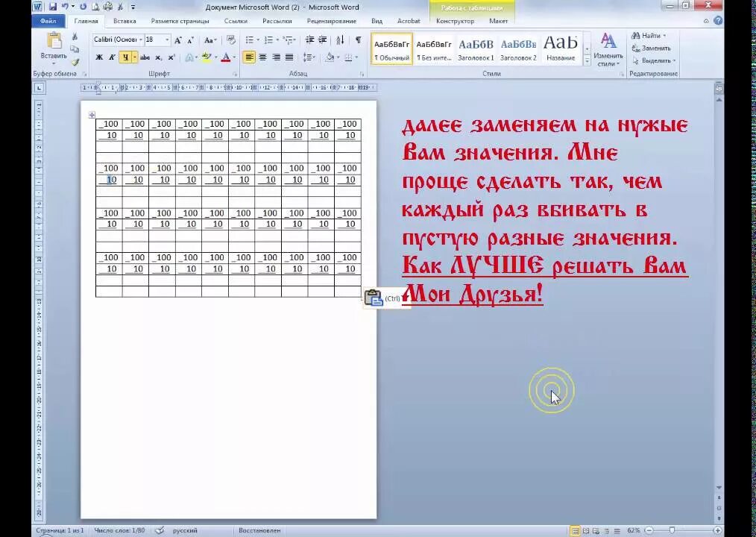Click the zoom slider handle

click(x=672, y=531)
